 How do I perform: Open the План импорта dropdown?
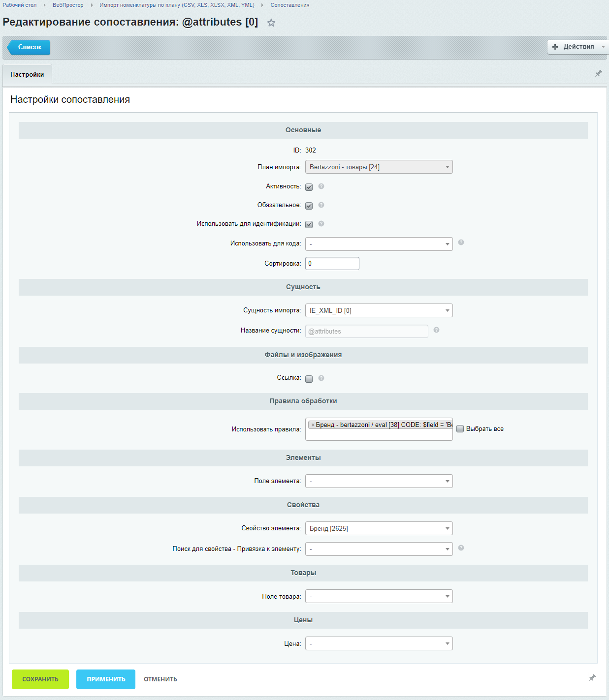point(379,167)
